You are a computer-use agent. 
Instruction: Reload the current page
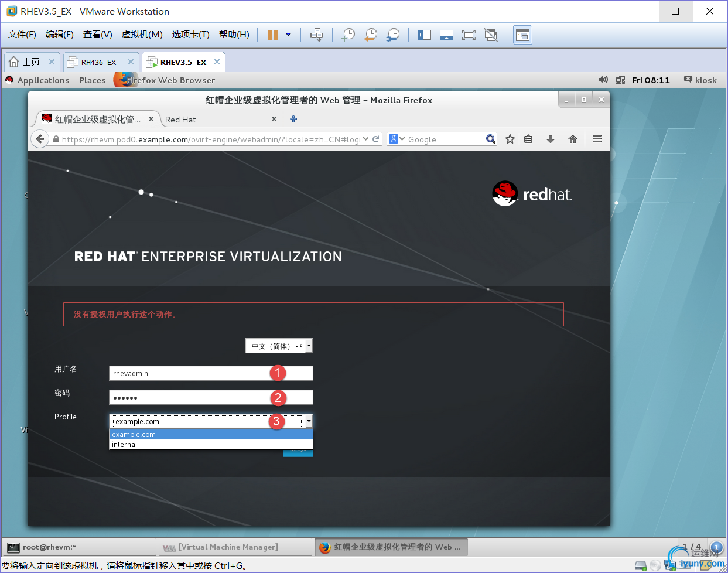pyautogui.click(x=376, y=139)
